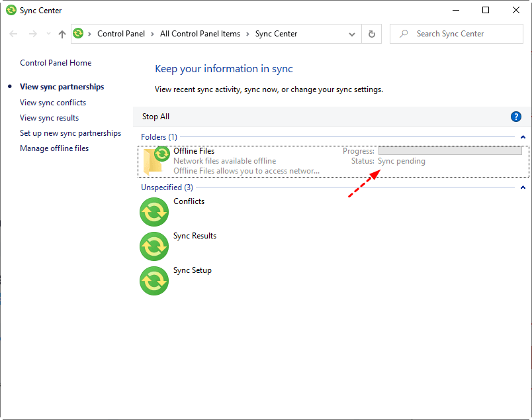The height and width of the screenshot is (420, 532).
Task: Click All Control Panel Items breadcrumb
Action: pos(200,34)
